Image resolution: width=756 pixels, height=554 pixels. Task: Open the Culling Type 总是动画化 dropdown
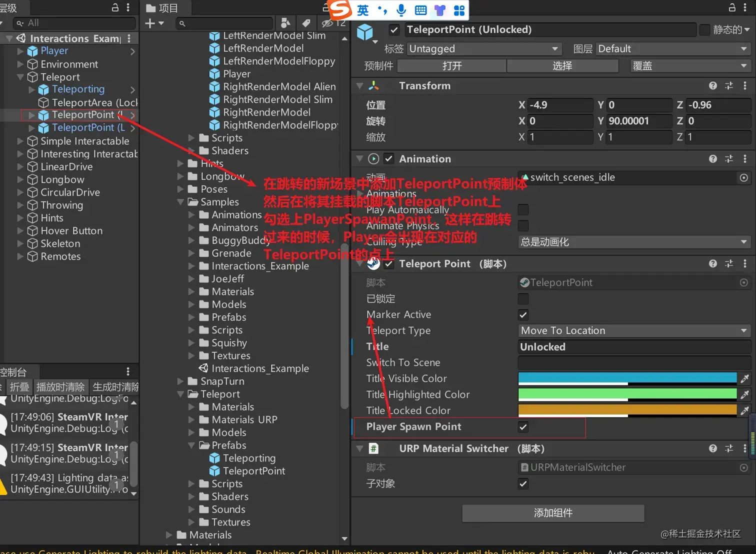pos(634,242)
